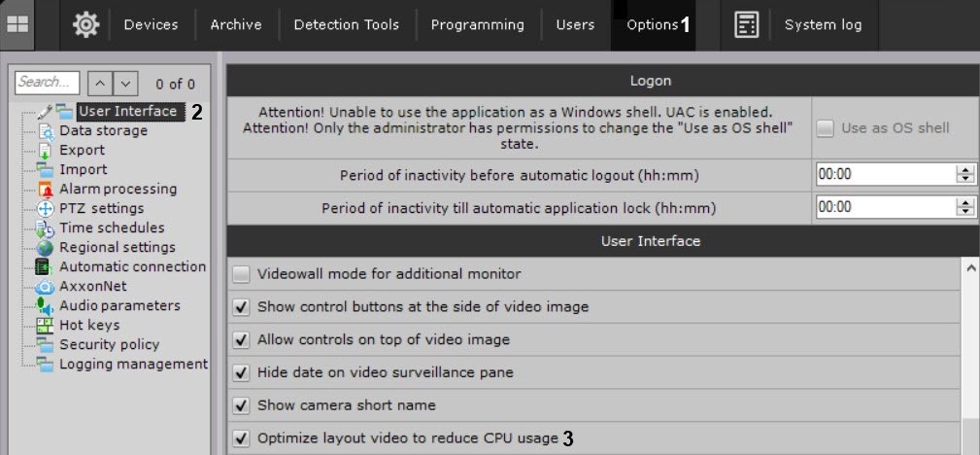The width and height of the screenshot is (980, 455).
Task: Enable Videowall mode for additional monitor
Action: [242, 274]
